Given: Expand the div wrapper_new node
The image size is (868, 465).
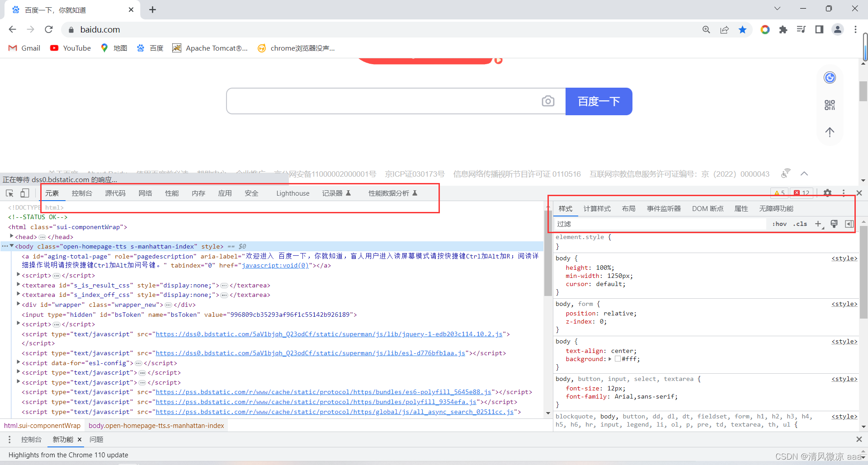Looking at the screenshot, I should 18,305.
